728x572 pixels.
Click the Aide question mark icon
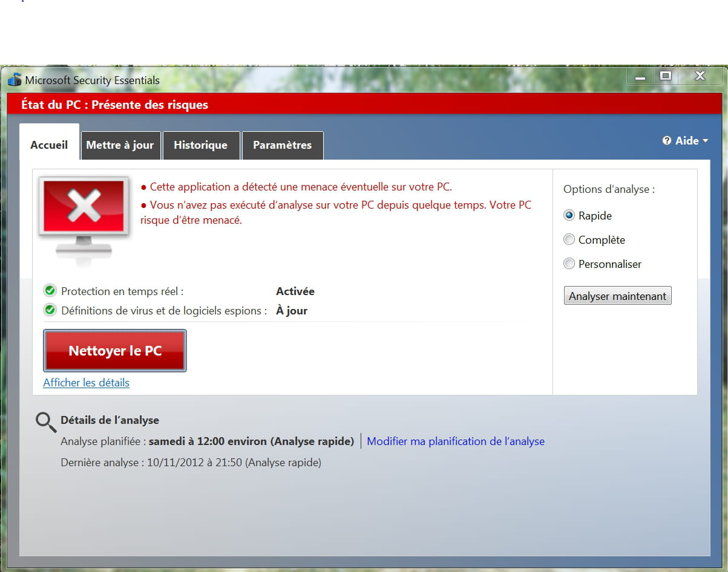tap(667, 140)
